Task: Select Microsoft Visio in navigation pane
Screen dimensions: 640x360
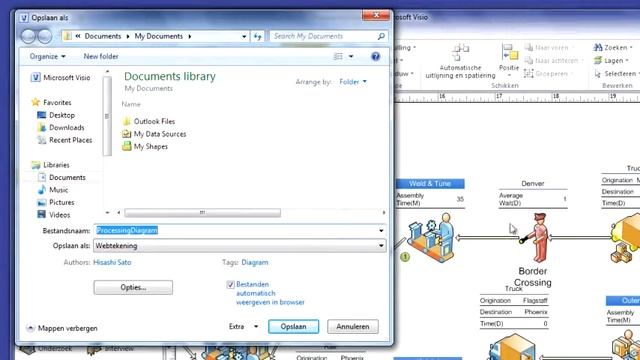Action: pyautogui.click(x=61, y=78)
